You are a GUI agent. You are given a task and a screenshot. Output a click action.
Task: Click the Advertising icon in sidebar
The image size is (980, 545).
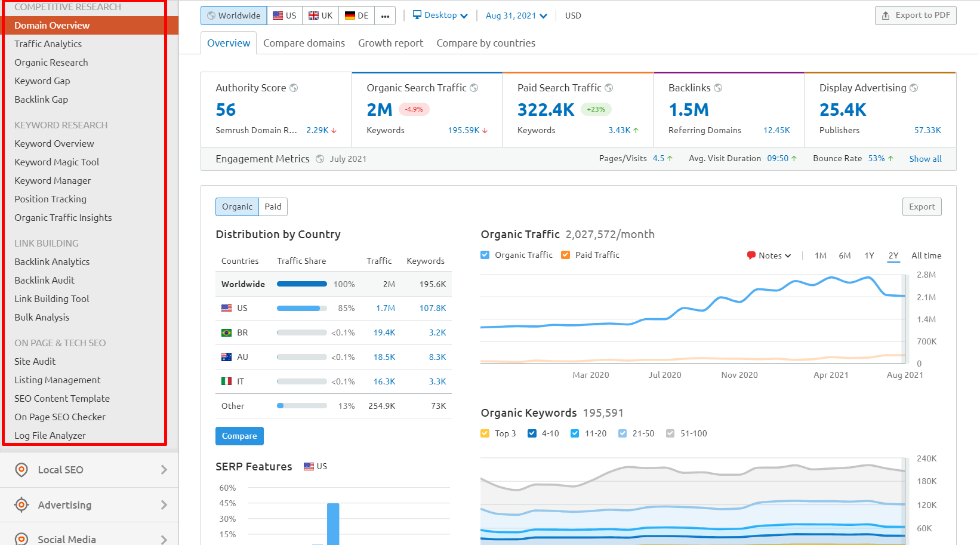(21, 504)
